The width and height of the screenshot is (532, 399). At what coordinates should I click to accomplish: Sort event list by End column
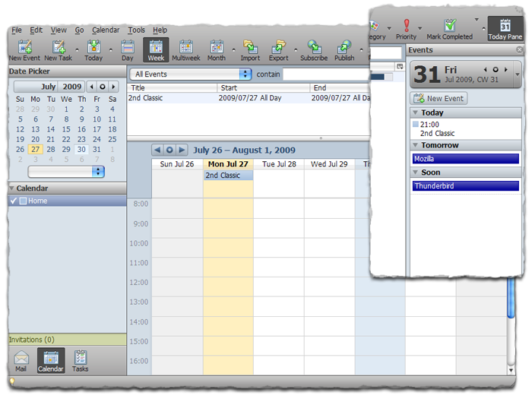[x=340, y=88]
